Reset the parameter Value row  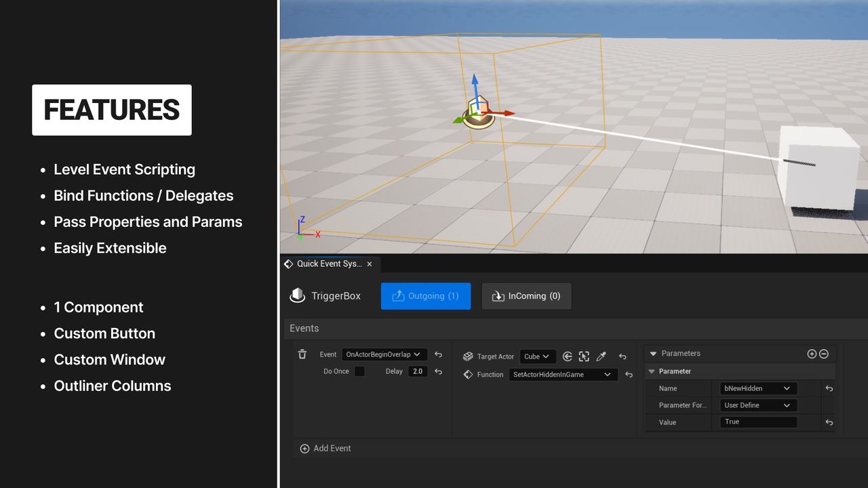coord(829,422)
